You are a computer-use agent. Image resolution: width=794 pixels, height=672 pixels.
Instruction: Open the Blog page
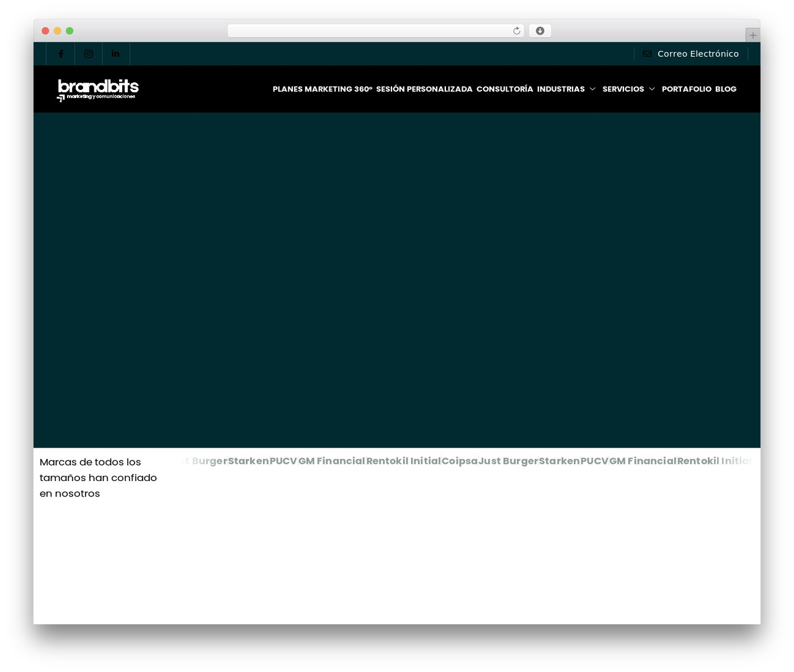point(726,89)
